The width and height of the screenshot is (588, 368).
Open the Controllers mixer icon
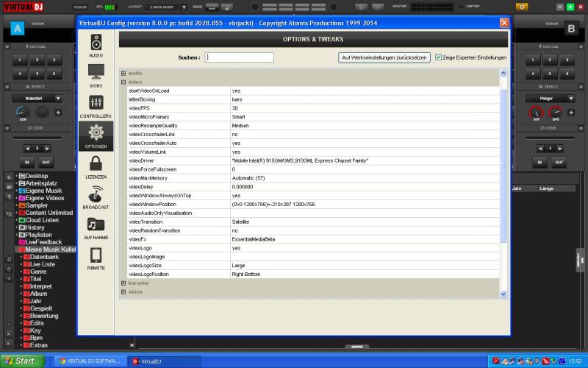pyautogui.click(x=96, y=106)
